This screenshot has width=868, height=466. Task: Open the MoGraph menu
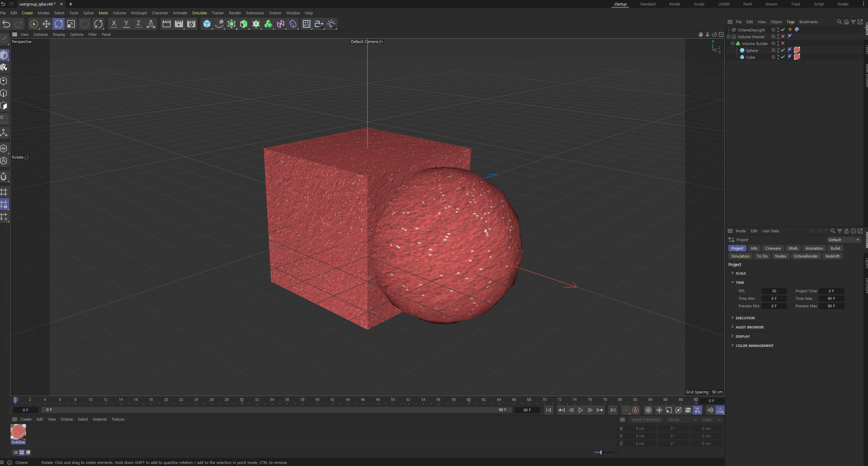click(x=139, y=13)
